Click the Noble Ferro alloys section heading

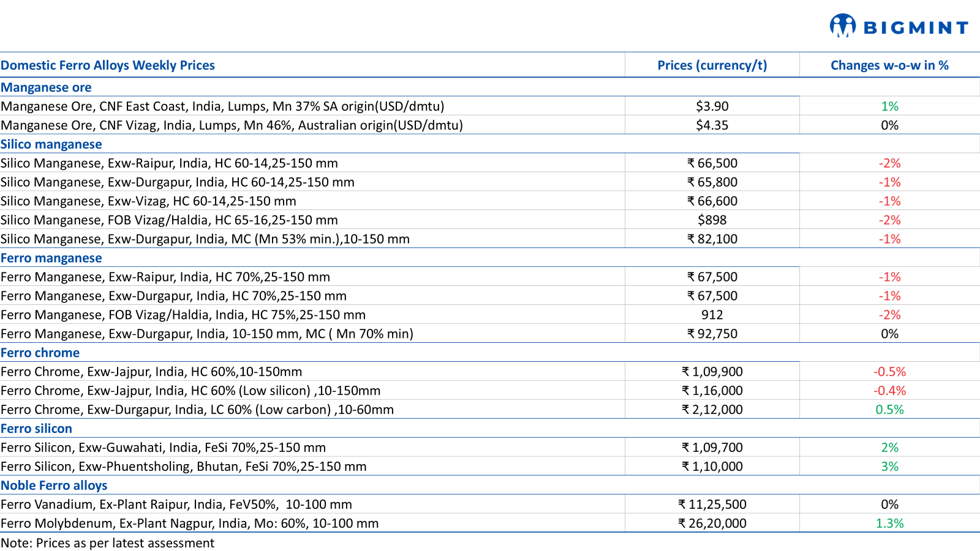[x=54, y=486]
